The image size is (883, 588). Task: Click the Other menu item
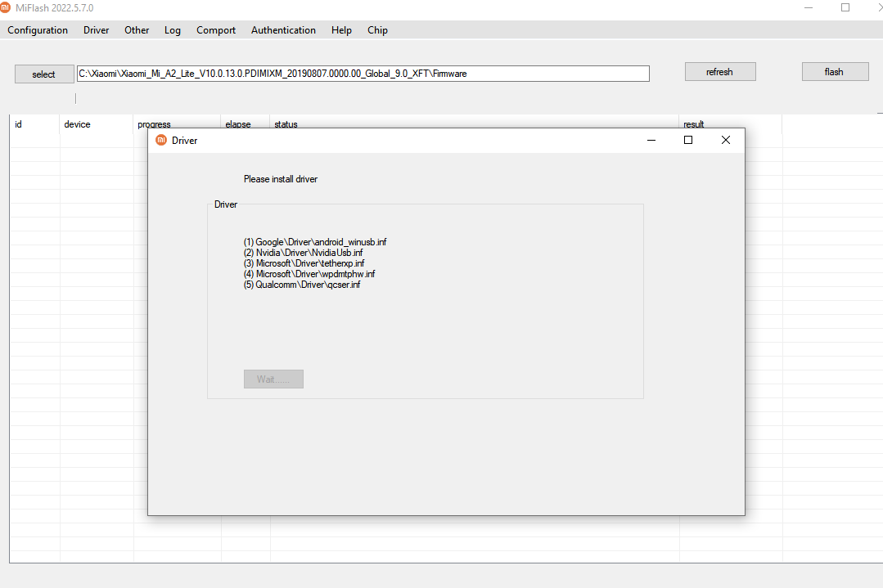coord(137,30)
